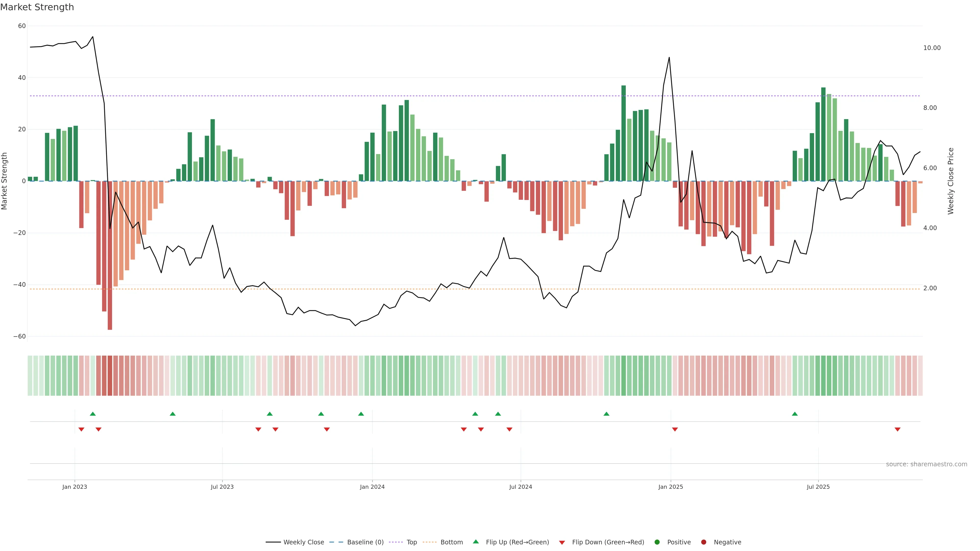Click Flip Down red triangle legend icon
This screenshot has width=980, height=551.
(562, 543)
